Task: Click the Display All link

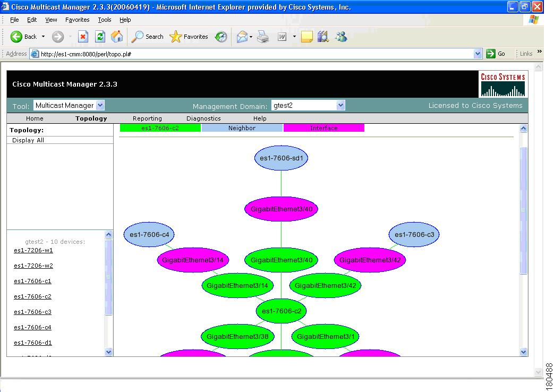Action: [x=28, y=140]
